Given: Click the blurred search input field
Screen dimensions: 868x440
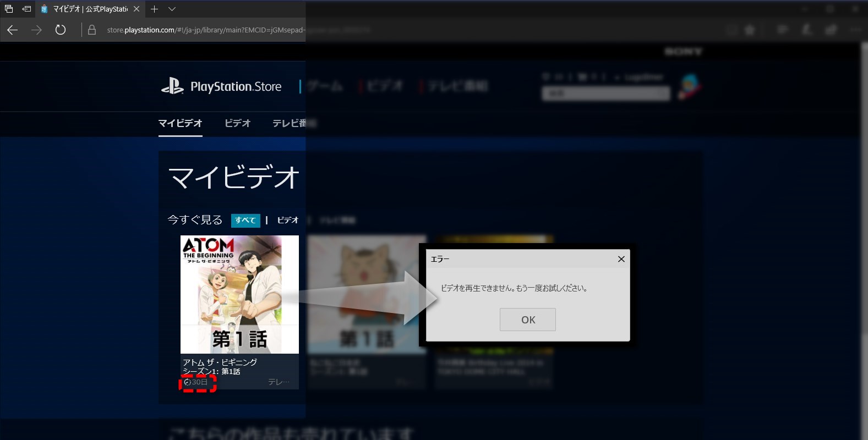Looking at the screenshot, I should point(605,94).
